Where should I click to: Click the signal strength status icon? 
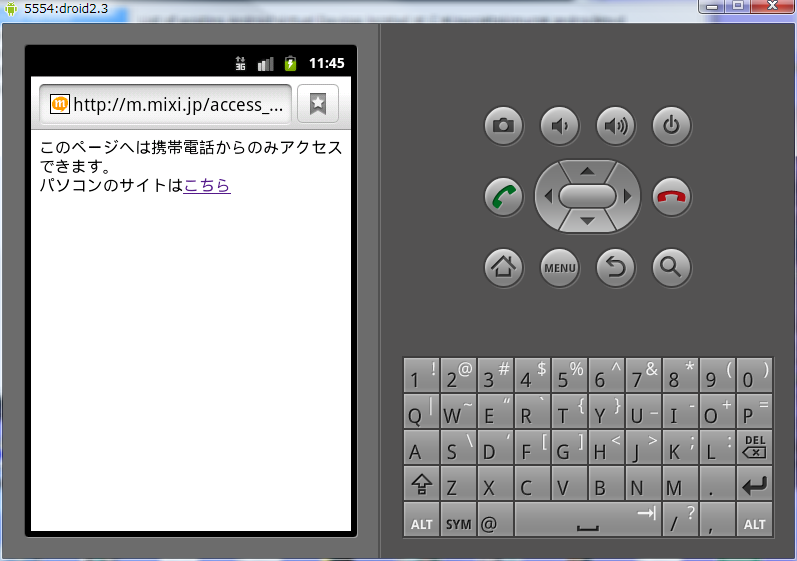[x=265, y=64]
